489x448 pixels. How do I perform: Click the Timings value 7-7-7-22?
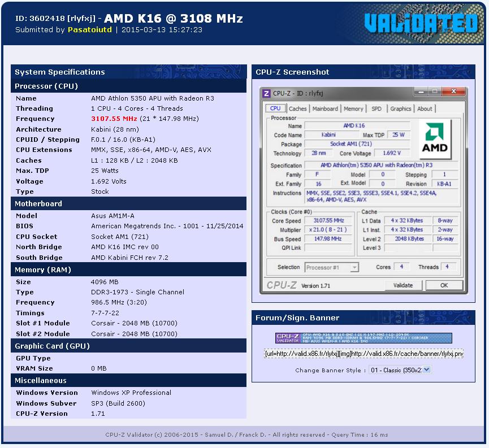pyautogui.click(x=105, y=312)
